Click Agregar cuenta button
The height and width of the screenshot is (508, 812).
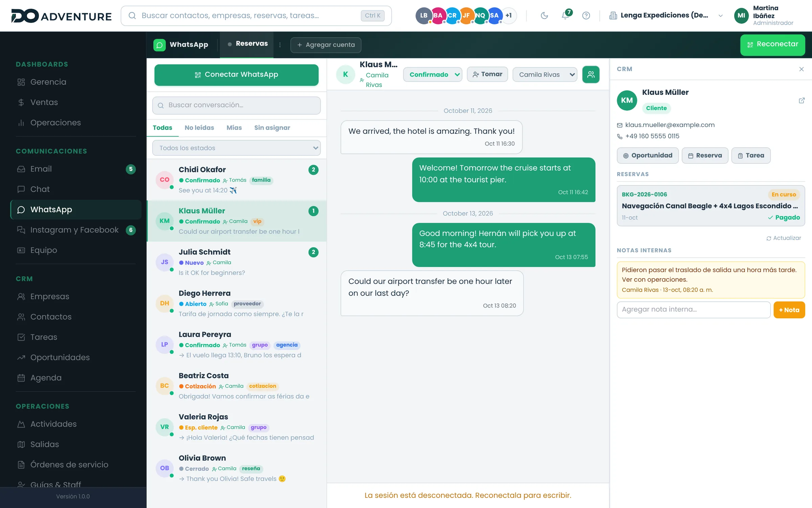coord(325,45)
